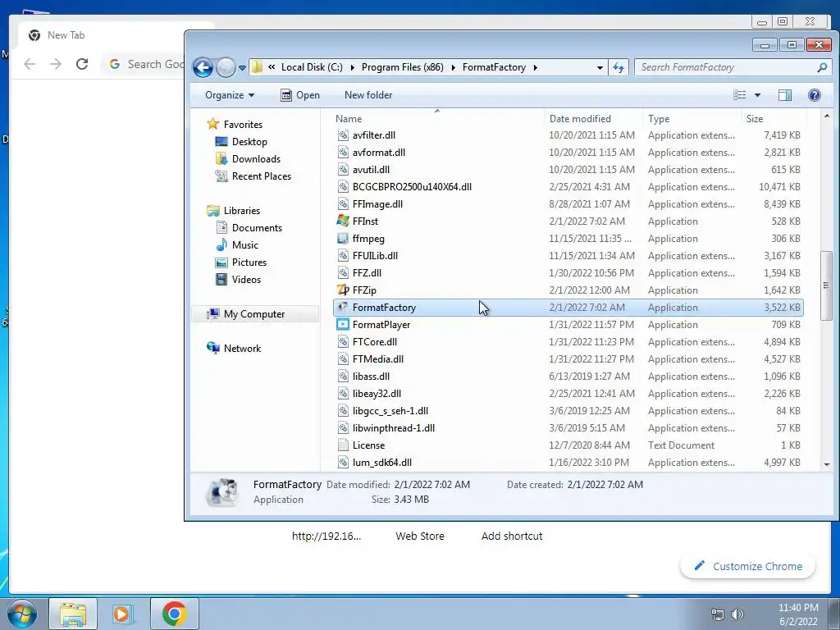Select the avutil.dll file
Image resolution: width=840 pixels, height=630 pixels.
point(371,170)
